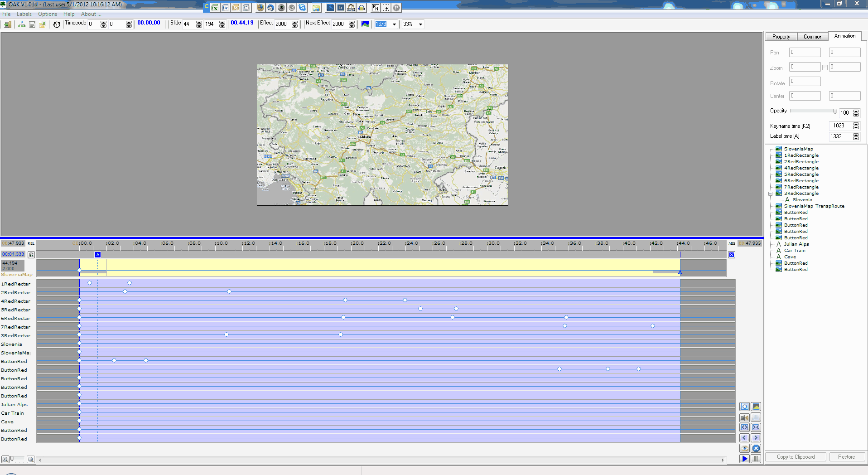This screenshot has height=475, width=868.
Task: Switch to the Property tab
Action: click(x=781, y=37)
